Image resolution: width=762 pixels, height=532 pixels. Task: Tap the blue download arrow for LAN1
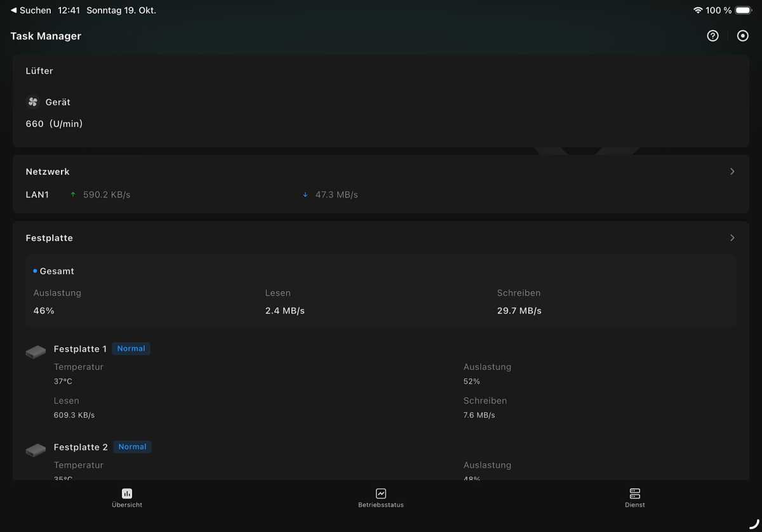305,195
